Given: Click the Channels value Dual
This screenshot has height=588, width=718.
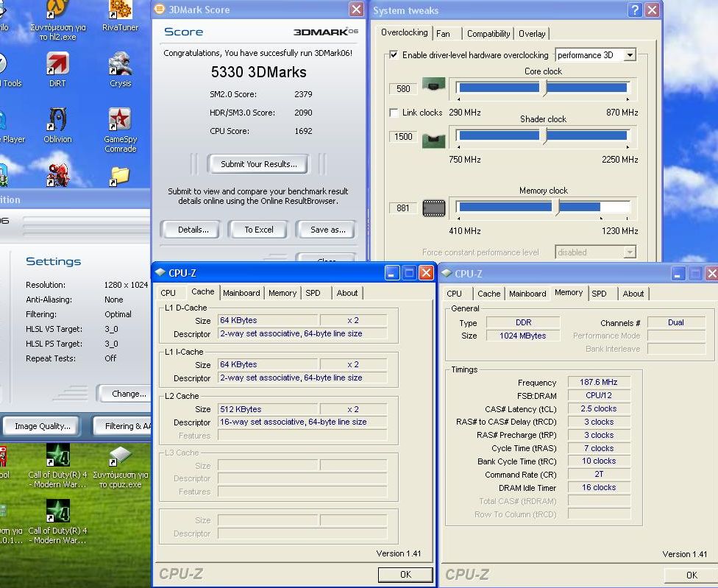Looking at the screenshot, I should click(676, 322).
